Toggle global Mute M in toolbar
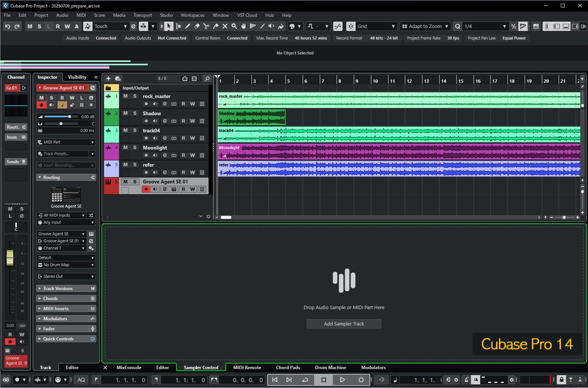Image resolution: width=588 pixels, height=388 pixels. 30,26
